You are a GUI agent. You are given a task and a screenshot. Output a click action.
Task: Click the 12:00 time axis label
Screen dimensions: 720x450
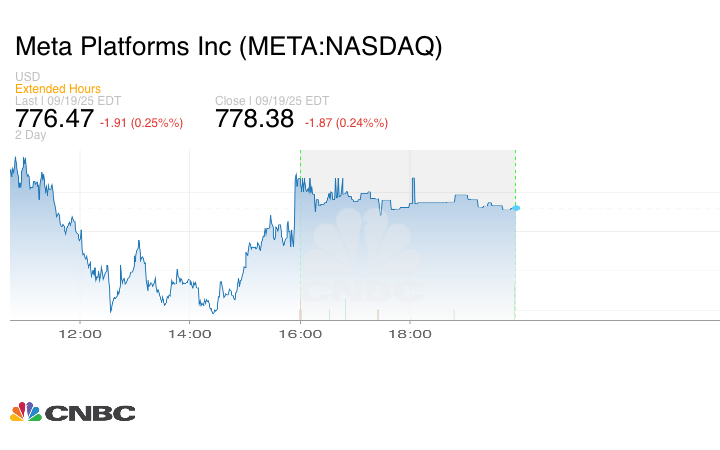pyautogui.click(x=80, y=335)
